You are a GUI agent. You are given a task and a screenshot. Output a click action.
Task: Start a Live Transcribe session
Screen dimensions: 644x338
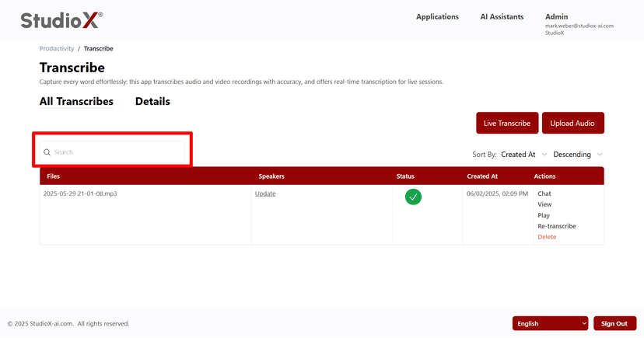(x=507, y=123)
